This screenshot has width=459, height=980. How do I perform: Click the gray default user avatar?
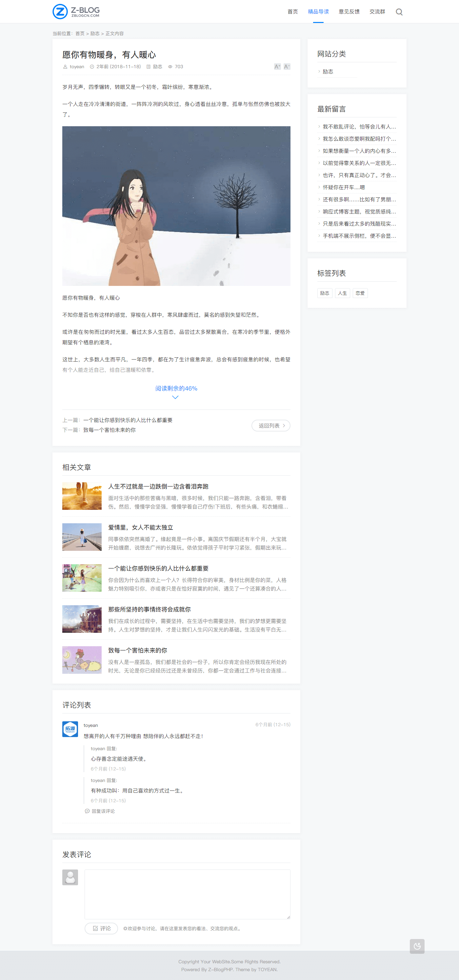[70, 877]
